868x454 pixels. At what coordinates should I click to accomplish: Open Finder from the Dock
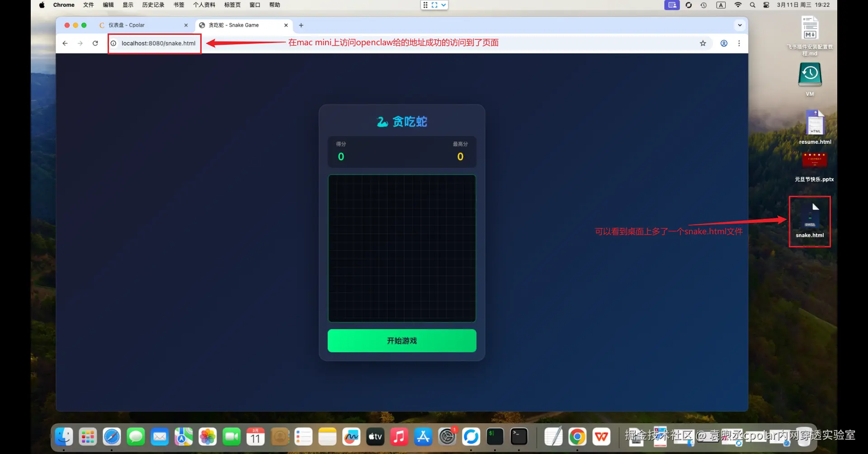[x=64, y=436]
